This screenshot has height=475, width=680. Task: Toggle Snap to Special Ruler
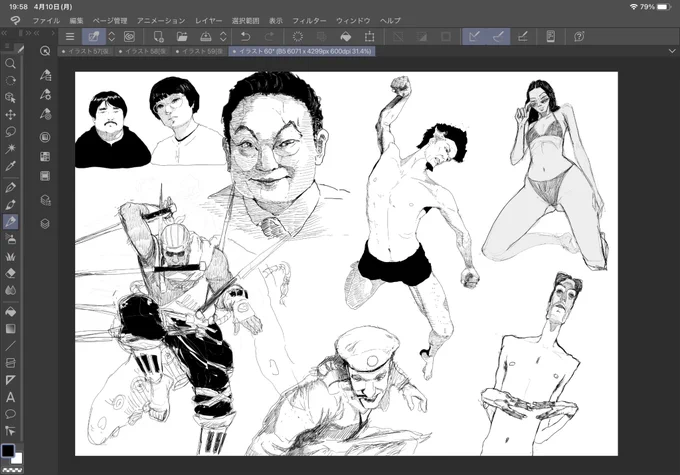tap(498, 36)
